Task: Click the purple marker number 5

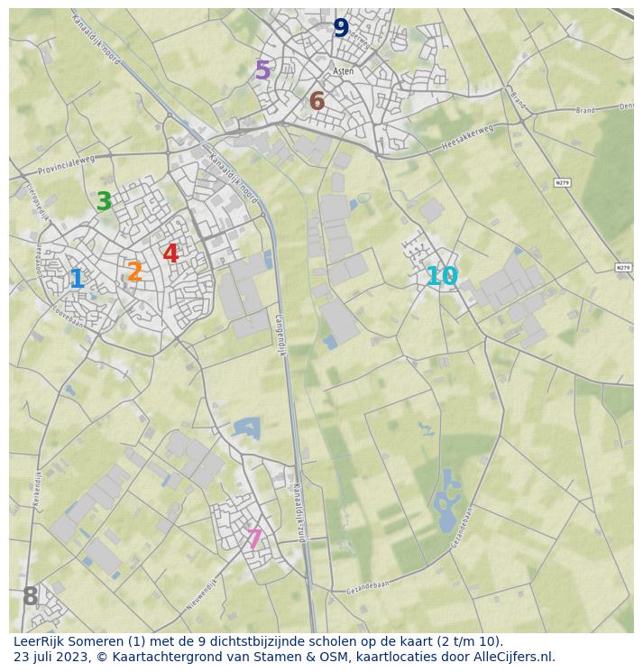Action: 262,70
